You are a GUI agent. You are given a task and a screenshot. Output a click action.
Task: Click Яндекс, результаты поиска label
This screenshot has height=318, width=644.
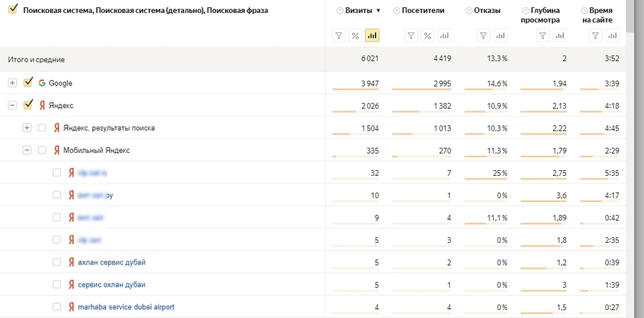pos(109,128)
